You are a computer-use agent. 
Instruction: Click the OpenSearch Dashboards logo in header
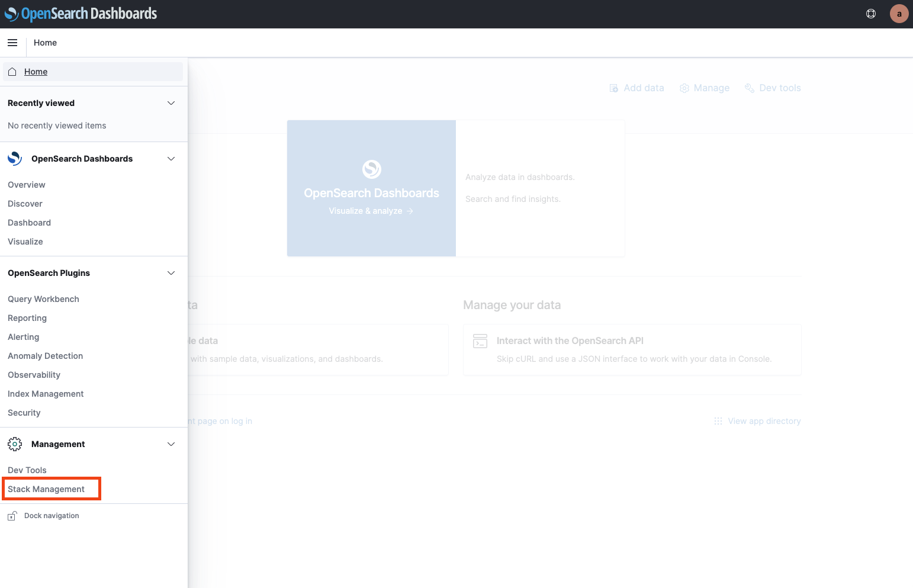tap(81, 14)
